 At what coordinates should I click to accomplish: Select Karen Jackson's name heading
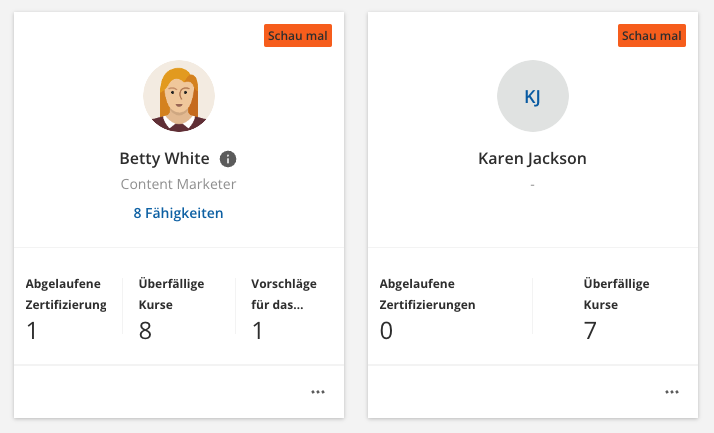point(532,158)
